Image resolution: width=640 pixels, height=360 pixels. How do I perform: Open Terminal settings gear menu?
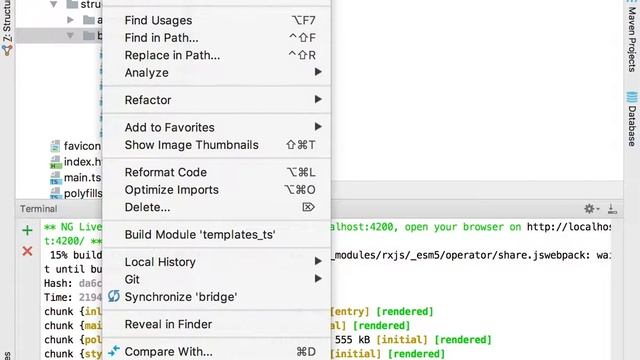591,209
